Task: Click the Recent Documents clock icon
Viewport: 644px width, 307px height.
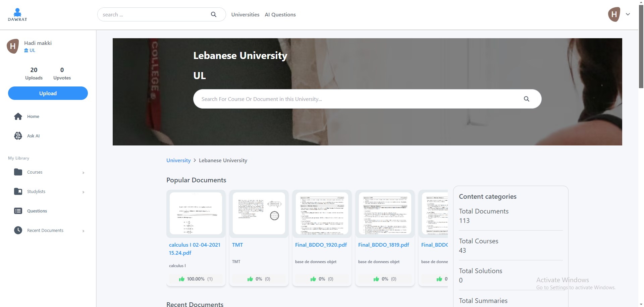Action: 18,230
